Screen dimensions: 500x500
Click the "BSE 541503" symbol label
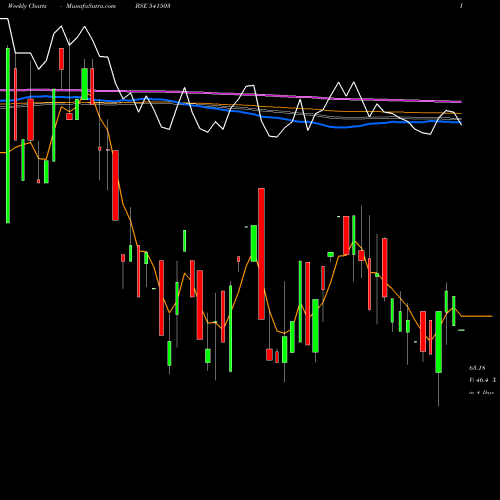[153, 6]
